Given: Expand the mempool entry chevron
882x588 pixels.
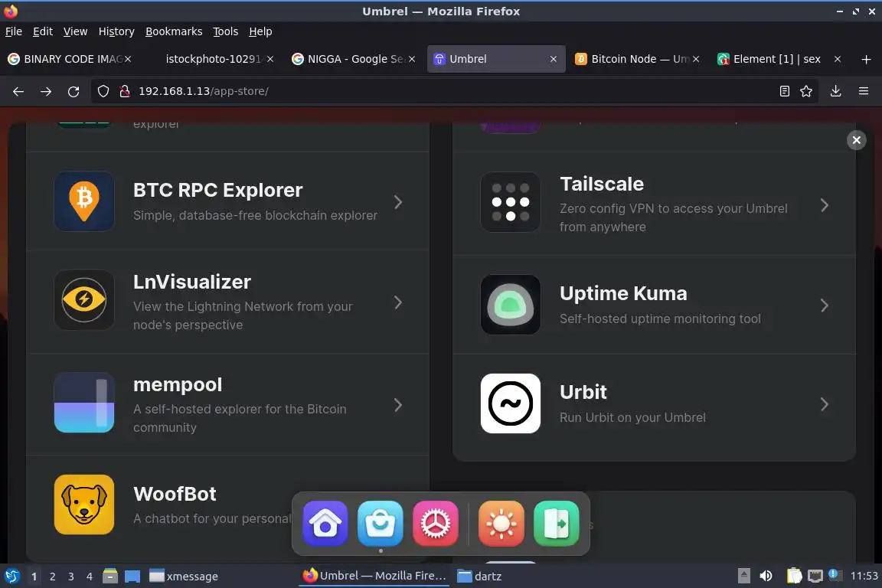Looking at the screenshot, I should click(x=398, y=405).
